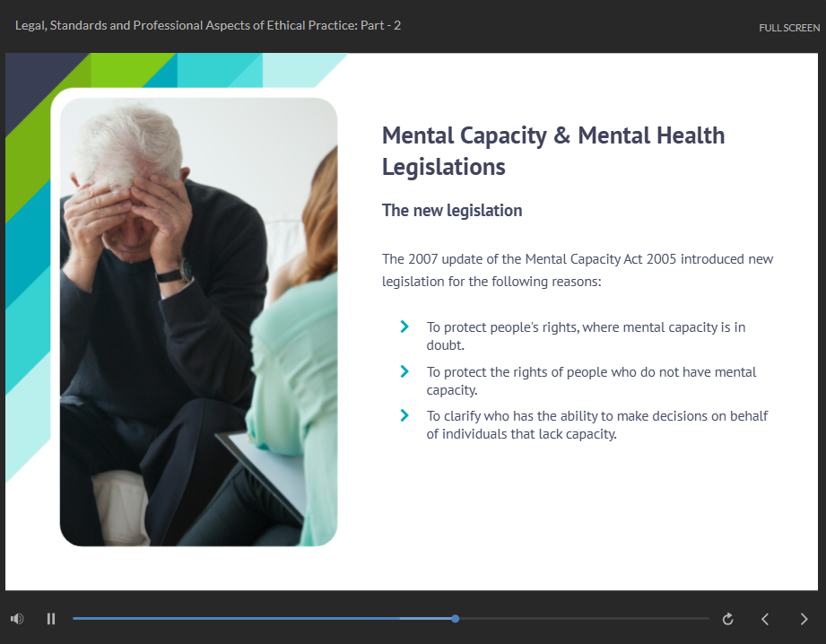Select the bullet text 'individuals that lack capacity'
Screen dimensions: 826x644
point(522,435)
